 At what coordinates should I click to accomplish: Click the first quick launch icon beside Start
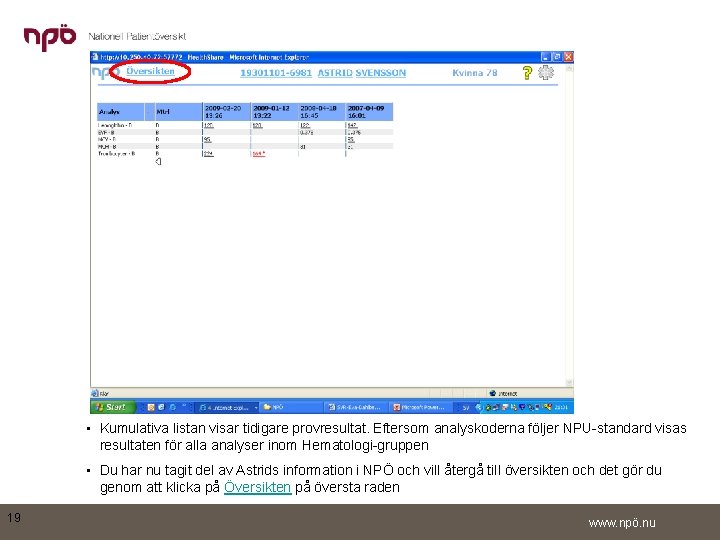tap(151, 407)
